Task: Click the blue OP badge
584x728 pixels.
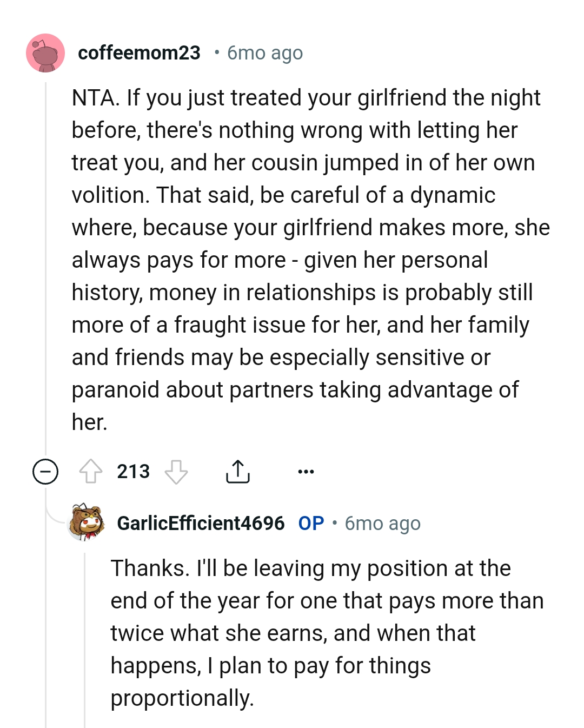Action: 311,524
